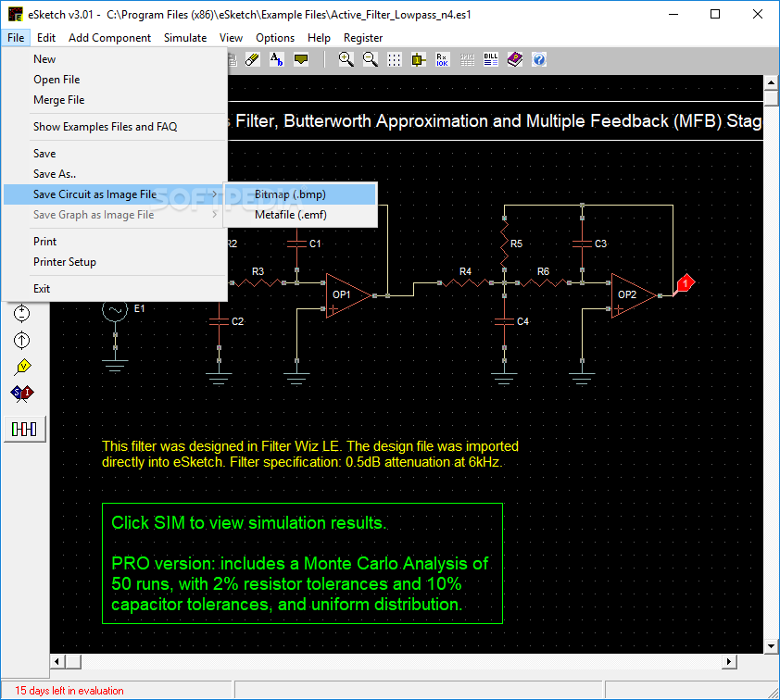This screenshot has width=780, height=700.
Task: Click the OP2 op-amp symbol
Action: (x=634, y=295)
